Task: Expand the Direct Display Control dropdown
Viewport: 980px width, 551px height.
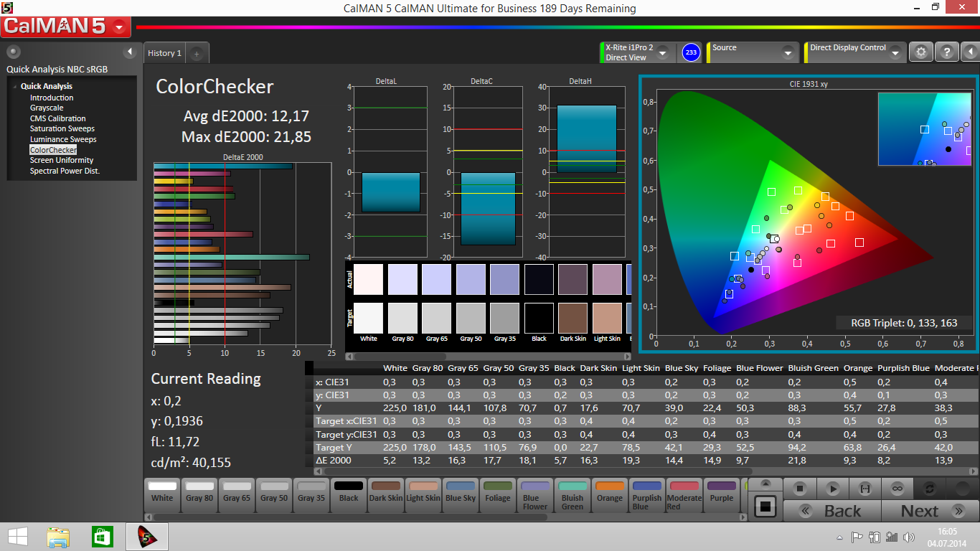Action: tap(895, 53)
